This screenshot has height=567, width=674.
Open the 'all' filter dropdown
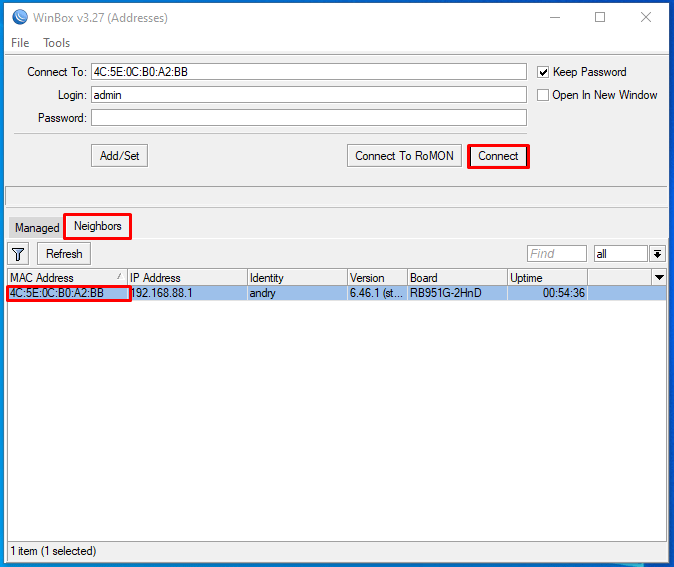[657, 254]
